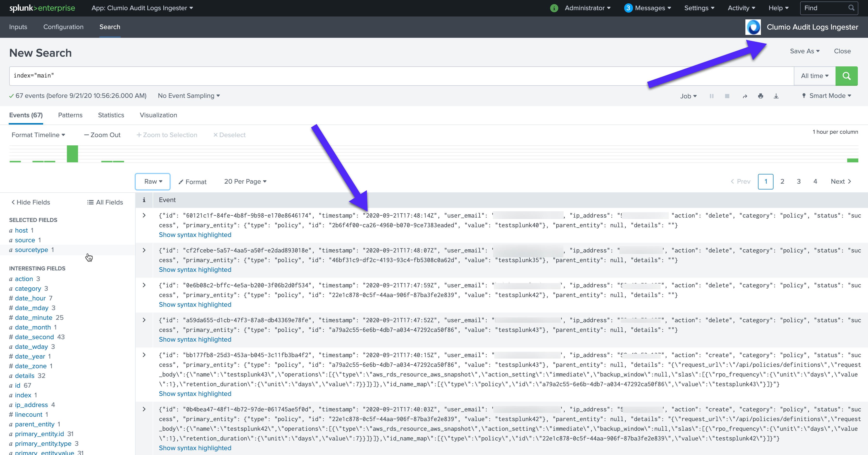Go to the Inputs nav item
The height and width of the screenshot is (455, 868).
pyautogui.click(x=18, y=27)
